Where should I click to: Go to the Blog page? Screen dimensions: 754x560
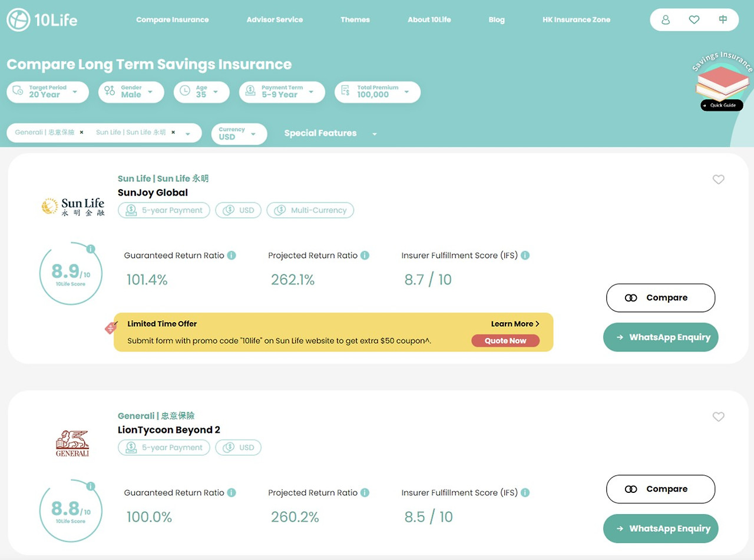497,19
